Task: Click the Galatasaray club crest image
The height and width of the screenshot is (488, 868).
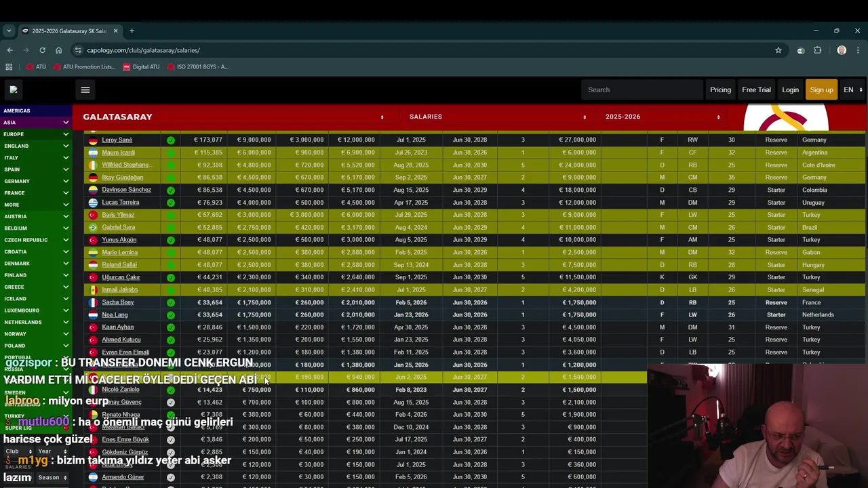Action: [786, 119]
